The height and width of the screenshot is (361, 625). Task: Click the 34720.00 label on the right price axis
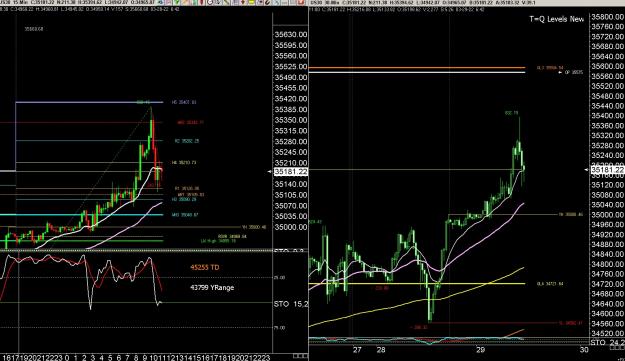pyautogui.click(x=607, y=284)
